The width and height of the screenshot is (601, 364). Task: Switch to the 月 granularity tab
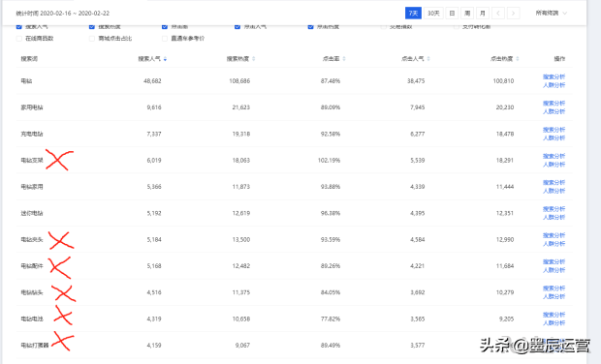point(483,14)
